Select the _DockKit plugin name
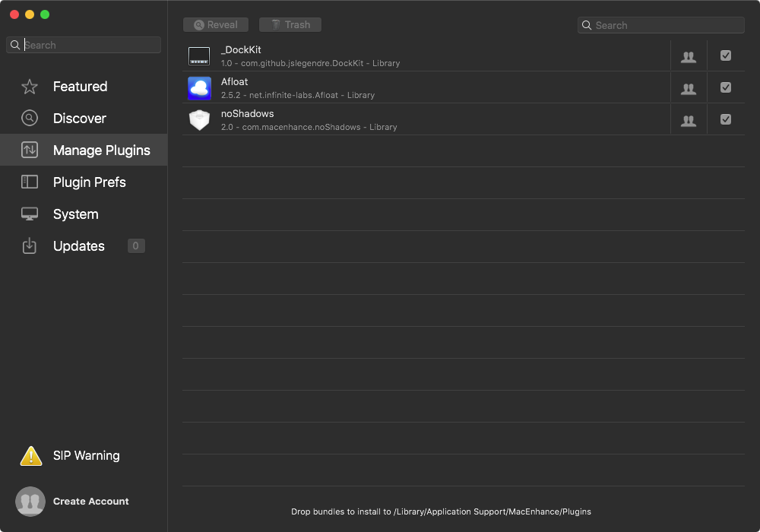 coord(241,50)
